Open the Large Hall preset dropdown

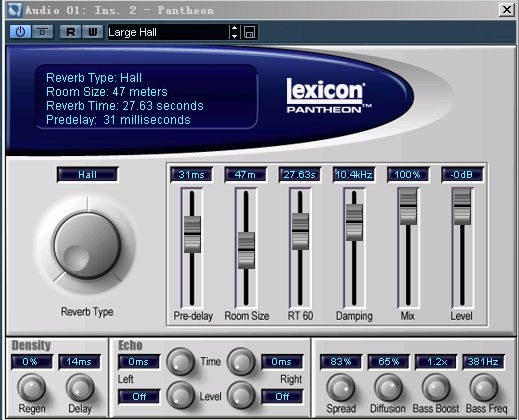[x=168, y=32]
